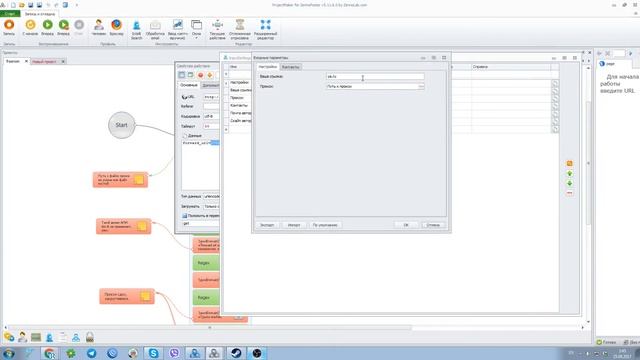Select the Запись и отладка ribbon tab
The image size is (640, 360).
pos(40,14)
